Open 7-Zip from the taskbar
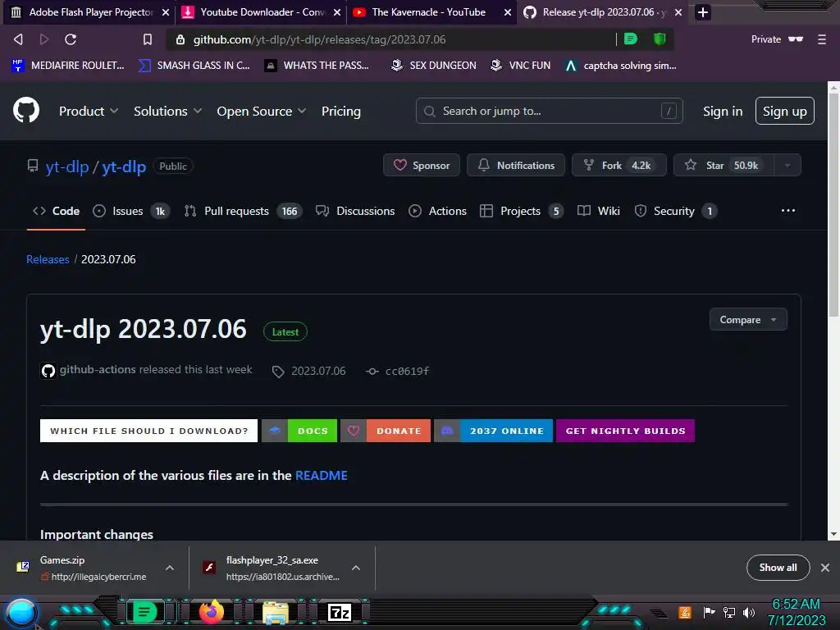The image size is (840, 630). [340, 612]
